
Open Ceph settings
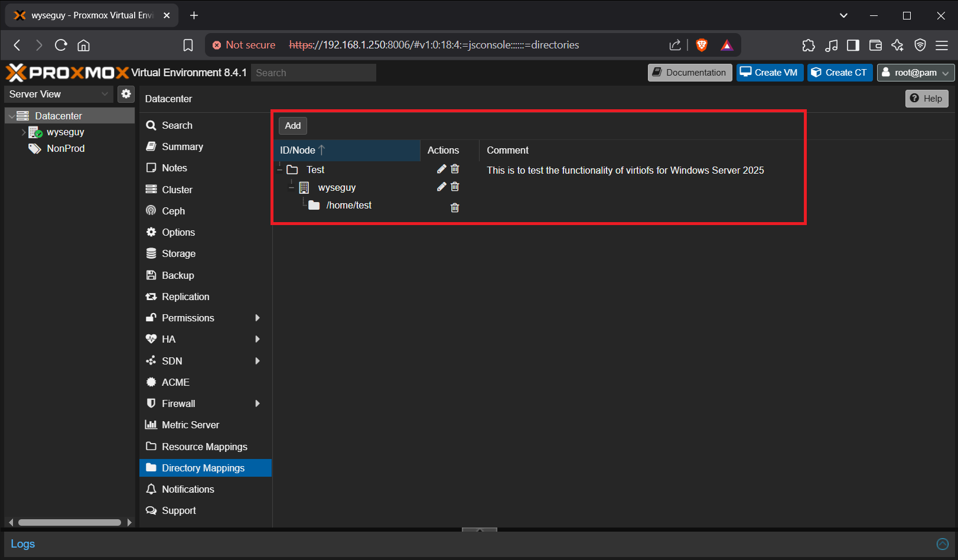206,211
